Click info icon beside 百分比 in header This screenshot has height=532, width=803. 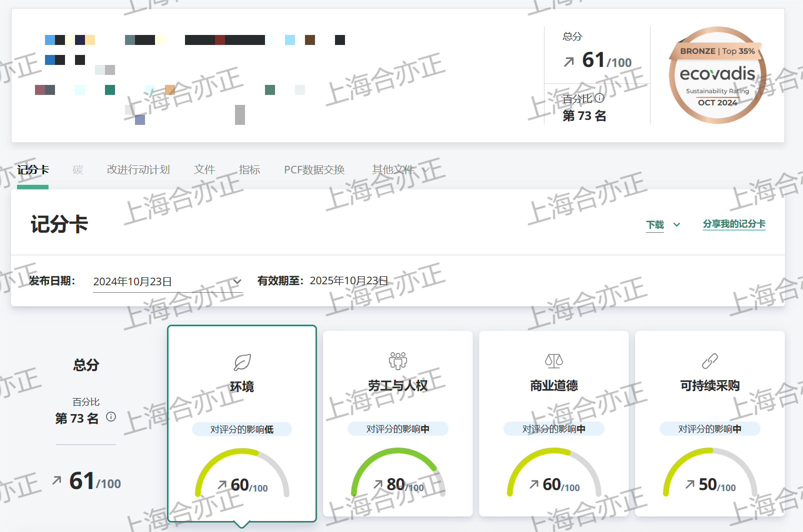[x=599, y=98]
